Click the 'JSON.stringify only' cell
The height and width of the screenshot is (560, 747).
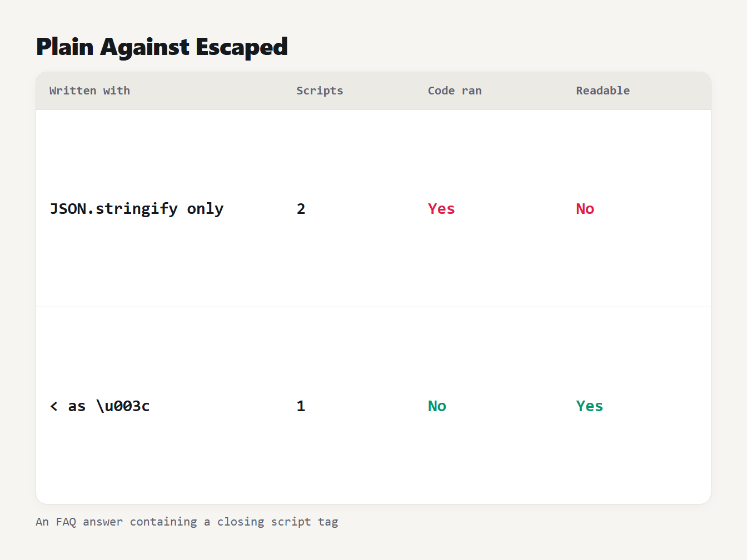point(137,209)
